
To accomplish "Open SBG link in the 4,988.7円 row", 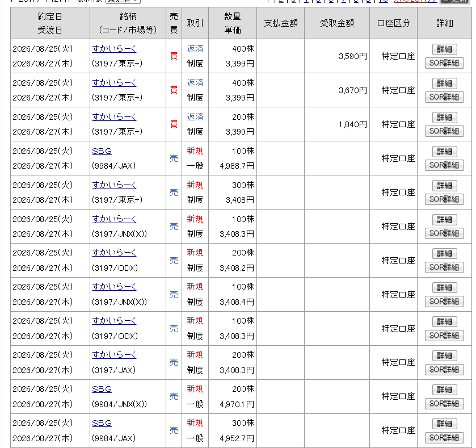I will (102, 151).
